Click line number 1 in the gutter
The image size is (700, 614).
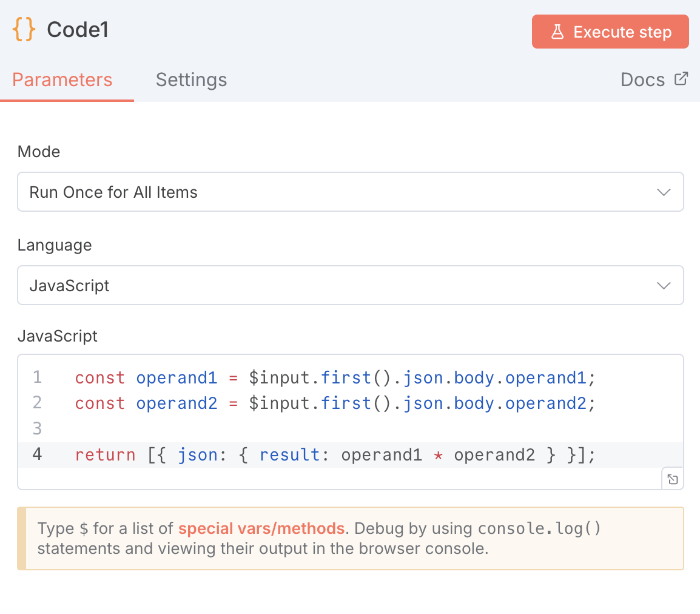pos(38,378)
